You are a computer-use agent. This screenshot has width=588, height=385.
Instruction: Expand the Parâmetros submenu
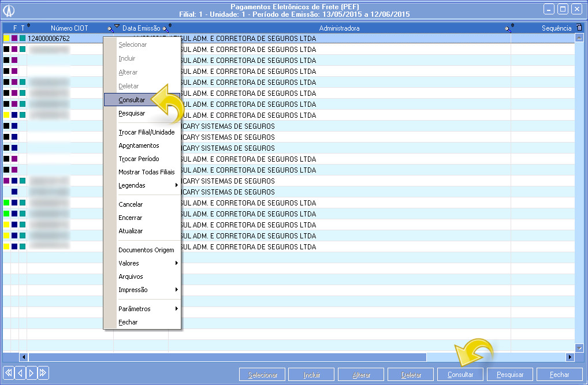[142, 309]
